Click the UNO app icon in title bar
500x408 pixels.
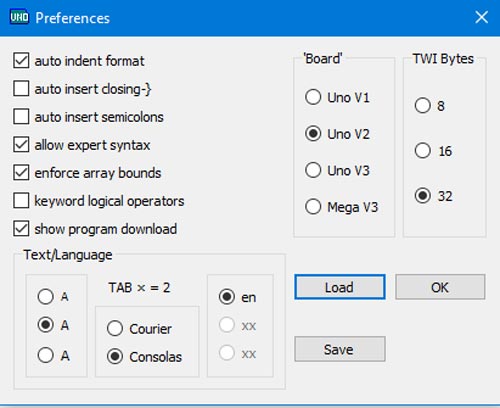(19, 17)
